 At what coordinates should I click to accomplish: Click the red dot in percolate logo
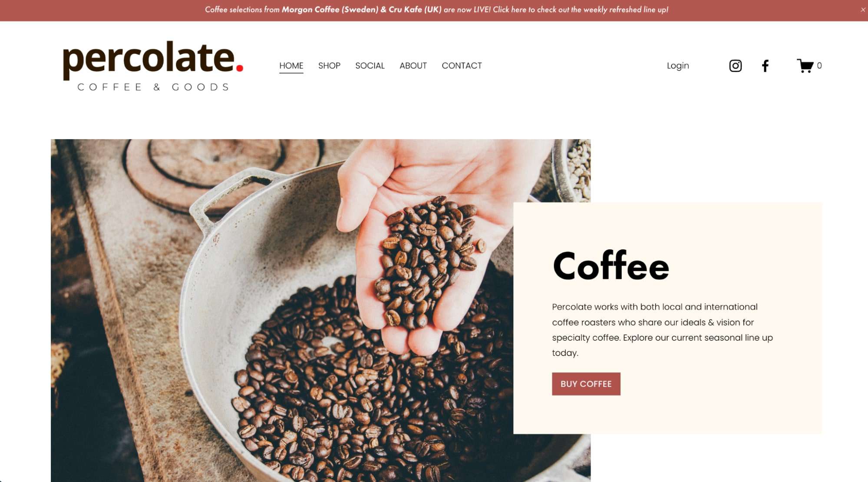point(239,68)
